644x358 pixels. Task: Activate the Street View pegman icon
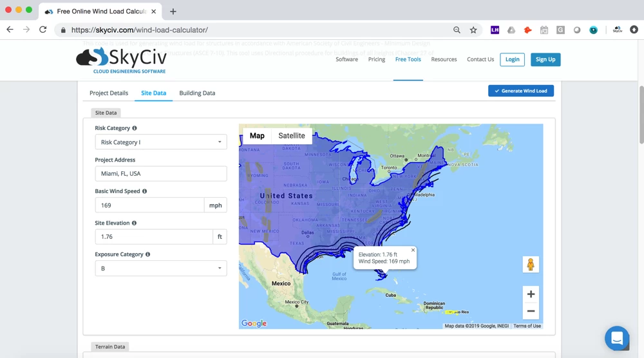[x=531, y=265]
